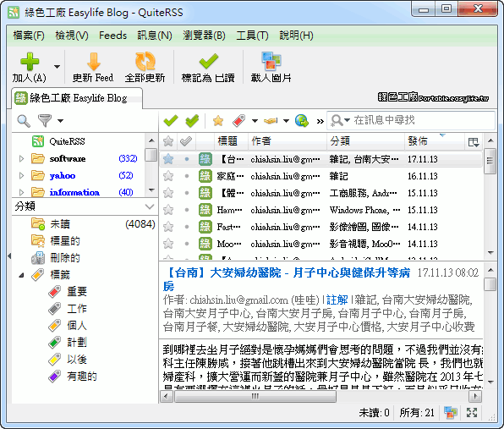Viewport: 504px width, 429px height.
Task: Sort news by the 作者 column header
Action: pos(288,141)
